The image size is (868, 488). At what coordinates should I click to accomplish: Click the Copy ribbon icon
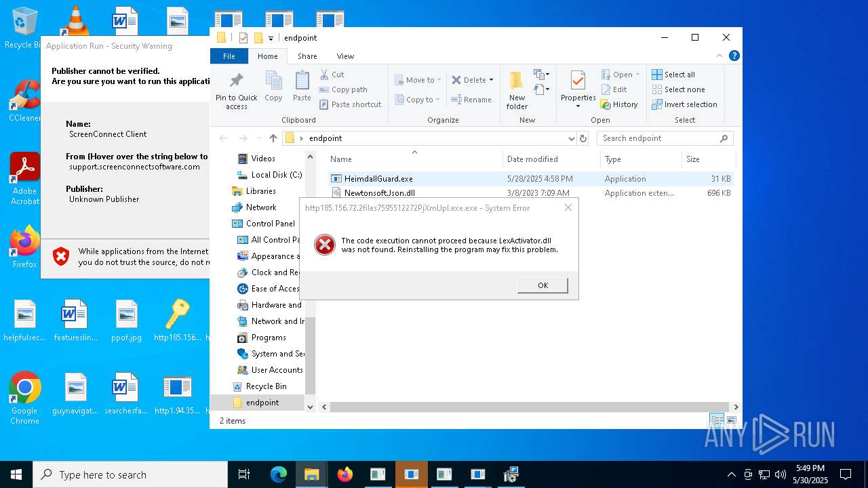click(274, 81)
